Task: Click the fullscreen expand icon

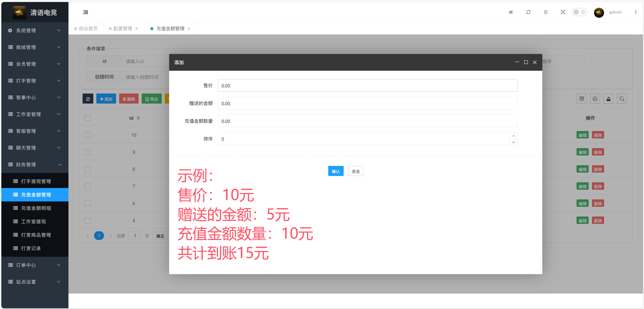Action: (x=563, y=12)
